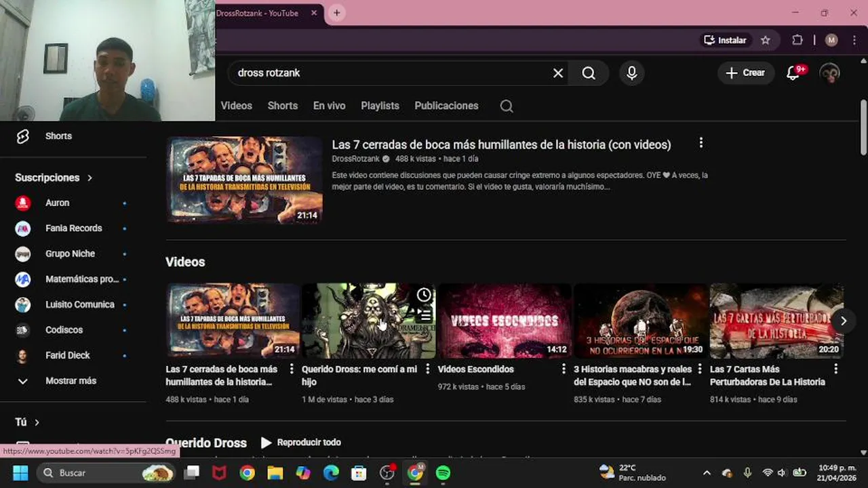Click the Querido Dross section heading
The width and height of the screenshot is (868, 488).
206,443
